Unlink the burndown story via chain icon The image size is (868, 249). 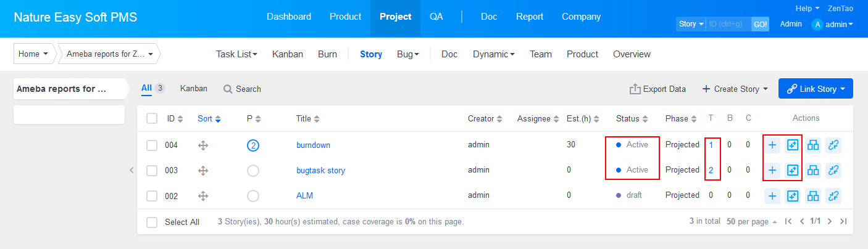pyautogui.click(x=833, y=145)
